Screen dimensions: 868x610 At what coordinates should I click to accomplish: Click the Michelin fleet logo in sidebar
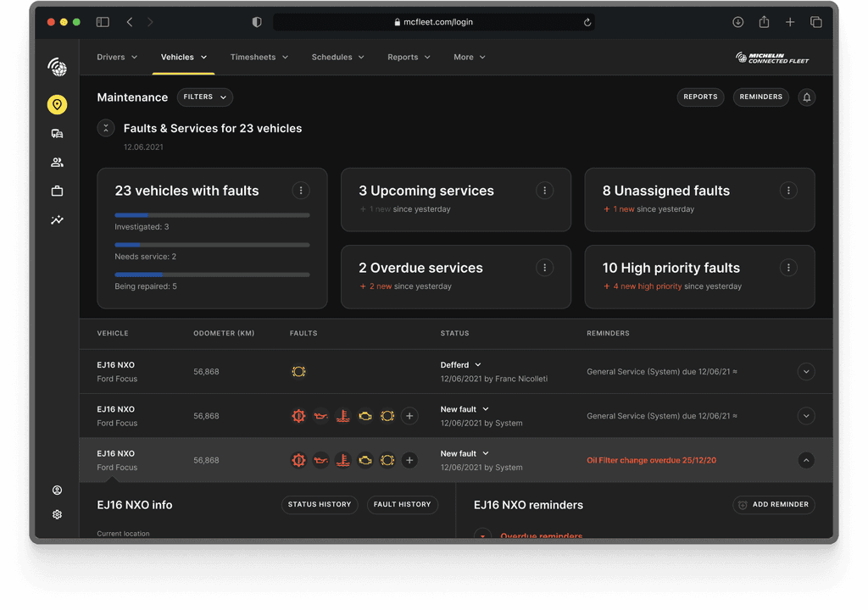pyautogui.click(x=57, y=68)
